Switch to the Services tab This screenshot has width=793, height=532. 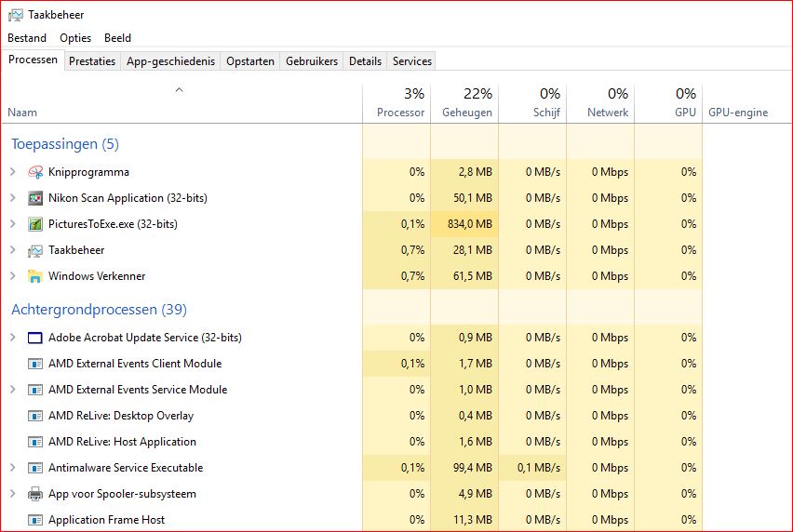point(411,61)
